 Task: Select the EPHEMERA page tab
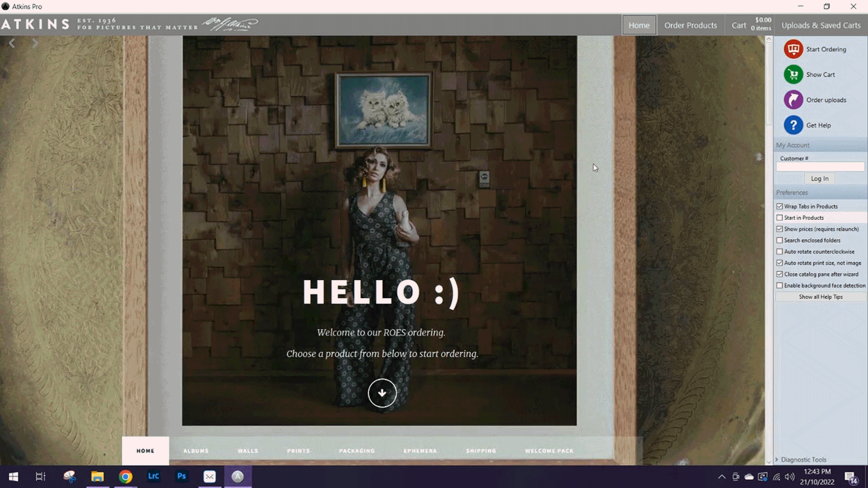(x=420, y=451)
